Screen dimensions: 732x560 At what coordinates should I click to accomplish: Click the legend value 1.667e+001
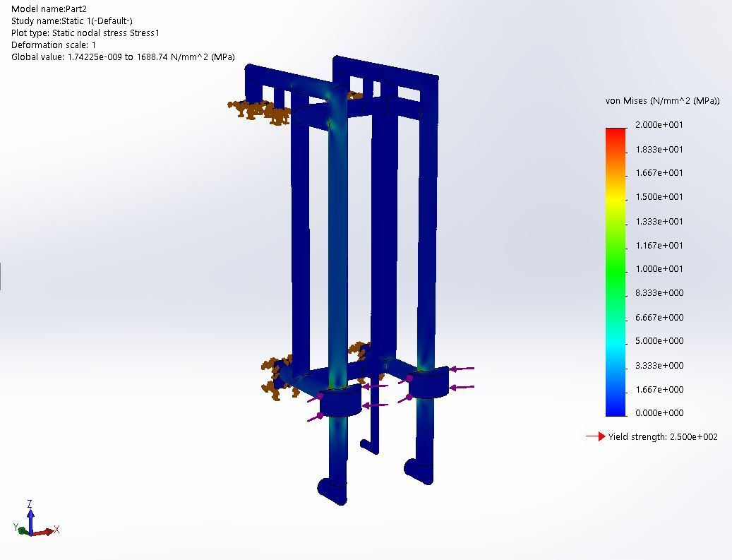point(659,173)
